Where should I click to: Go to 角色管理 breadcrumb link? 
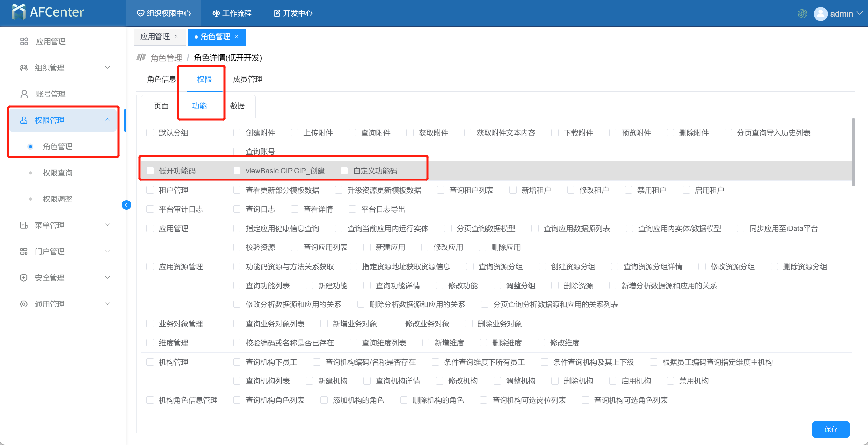tap(166, 58)
